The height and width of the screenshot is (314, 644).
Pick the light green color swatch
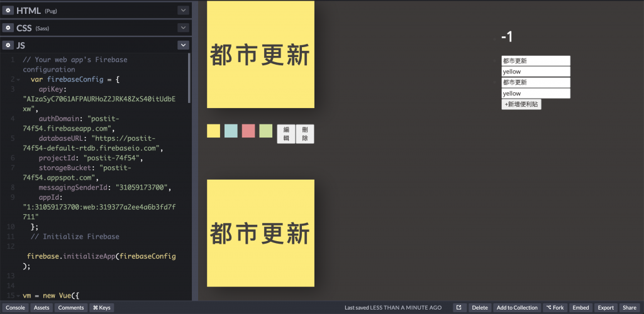pyautogui.click(x=266, y=131)
